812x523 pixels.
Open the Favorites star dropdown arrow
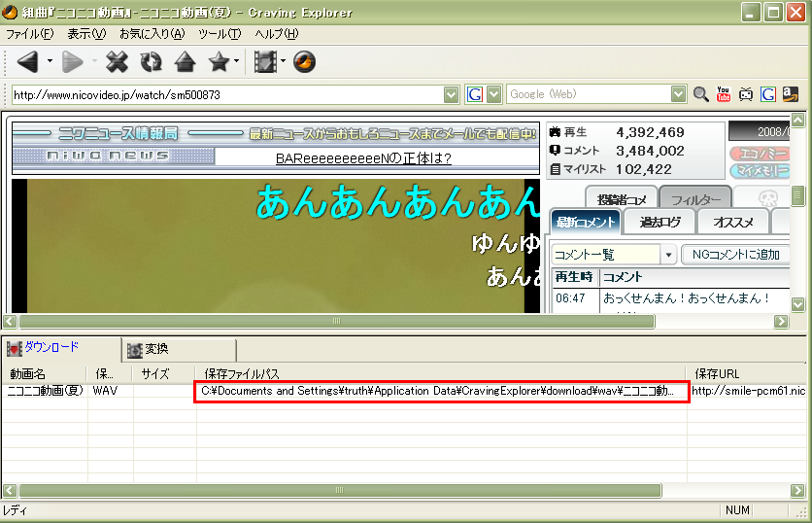[237, 61]
